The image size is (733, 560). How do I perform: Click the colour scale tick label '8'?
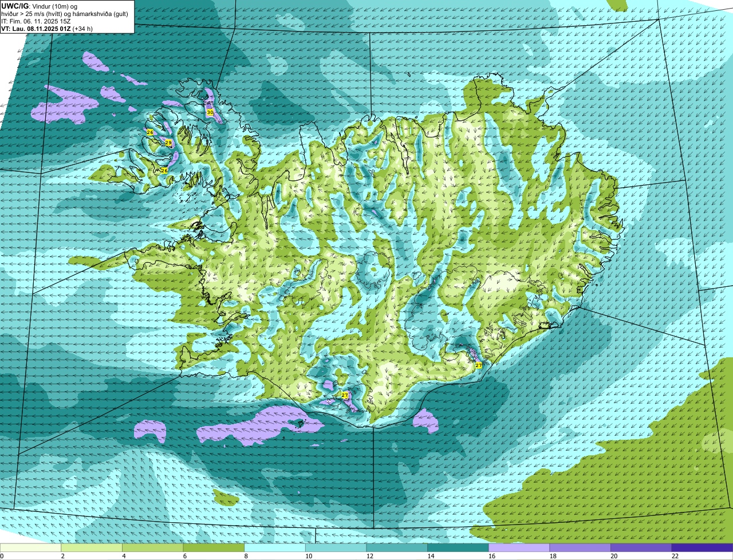tap(246, 556)
